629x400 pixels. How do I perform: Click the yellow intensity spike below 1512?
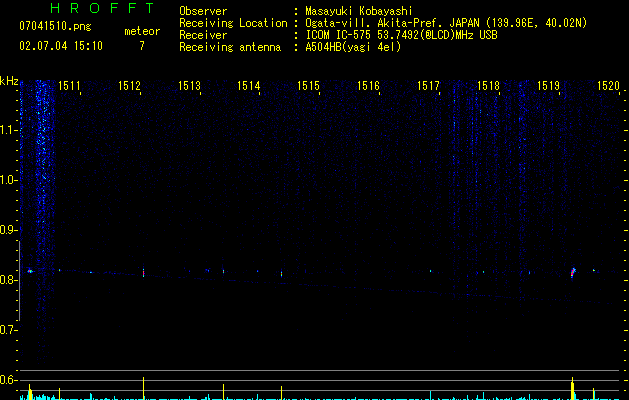[143, 388]
